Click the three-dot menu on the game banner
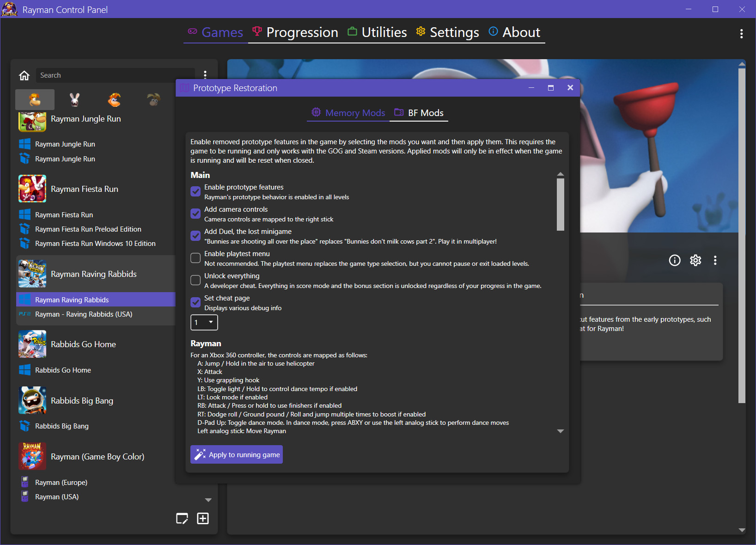 [x=715, y=260]
